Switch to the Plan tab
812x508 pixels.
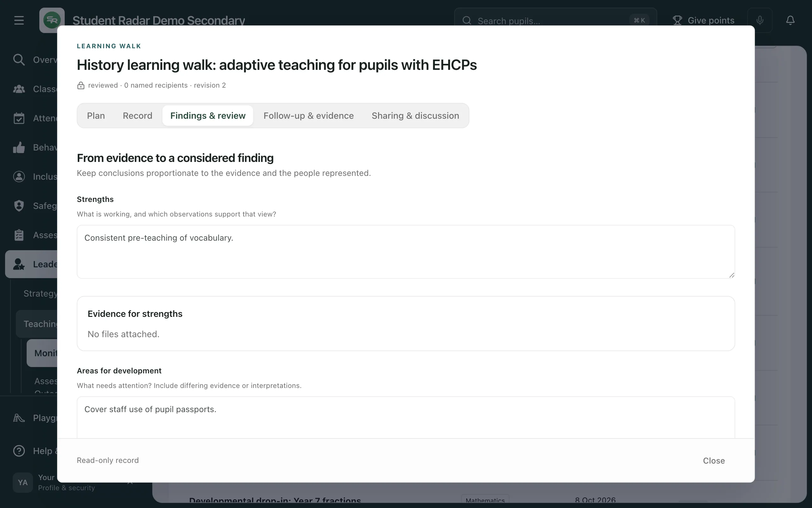[x=96, y=116]
